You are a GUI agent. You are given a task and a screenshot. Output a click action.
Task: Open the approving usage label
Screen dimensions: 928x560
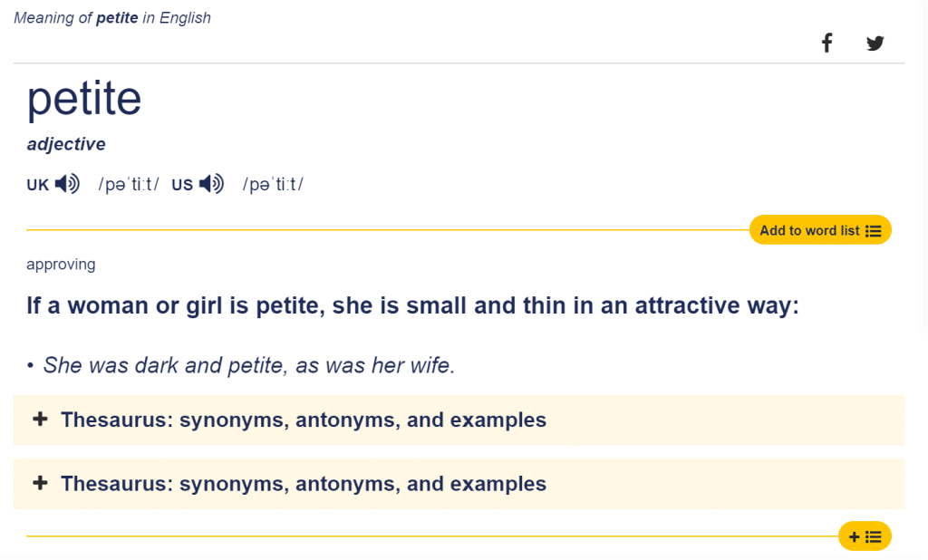pyautogui.click(x=61, y=264)
